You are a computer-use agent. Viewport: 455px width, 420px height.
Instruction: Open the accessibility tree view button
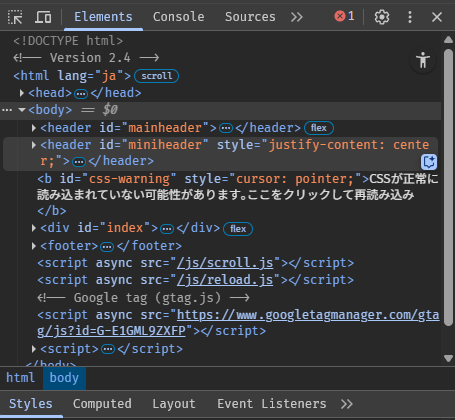pyautogui.click(x=423, y=60)
